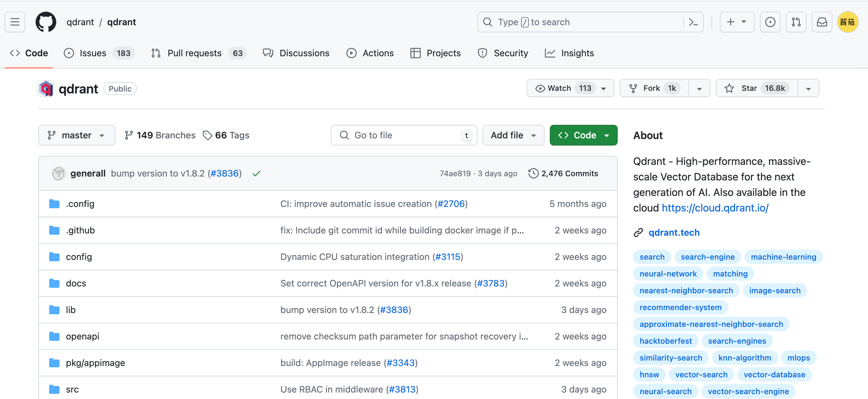Focus the Type / to search field
868x399 pixels.
(590, 22)
